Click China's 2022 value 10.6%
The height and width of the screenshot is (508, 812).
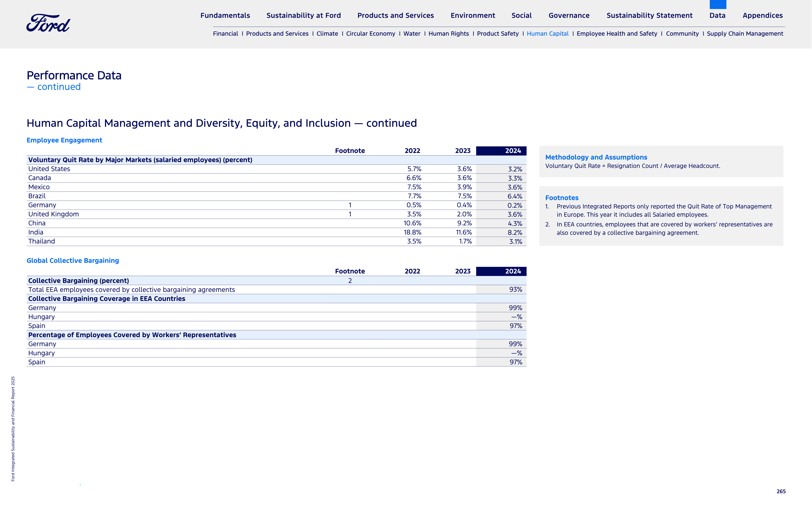pyautogui.click(x=412, y=223)
